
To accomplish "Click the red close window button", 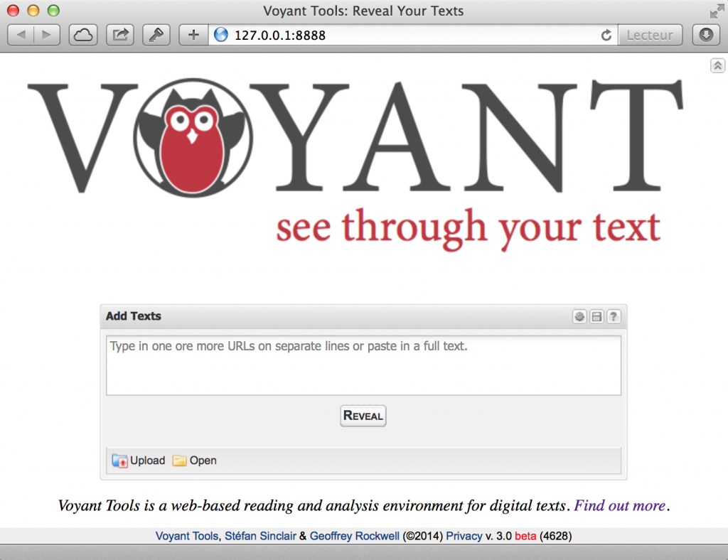I will click(13, 10).
